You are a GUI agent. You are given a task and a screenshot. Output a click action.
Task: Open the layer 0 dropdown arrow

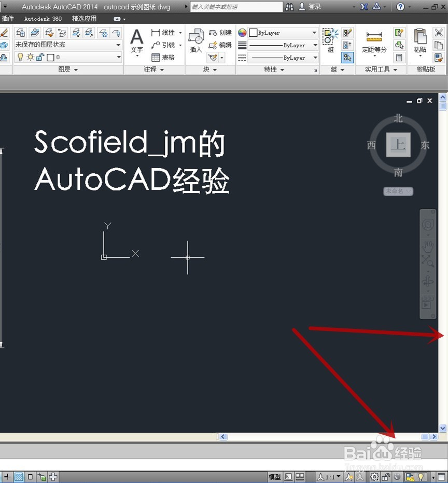click(x=119, y=57)
